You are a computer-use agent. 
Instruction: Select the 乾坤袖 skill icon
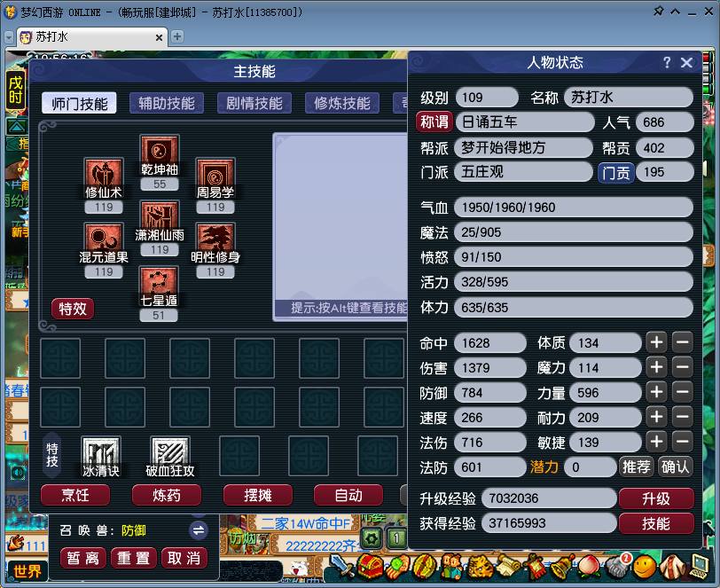tap(159, 150)
